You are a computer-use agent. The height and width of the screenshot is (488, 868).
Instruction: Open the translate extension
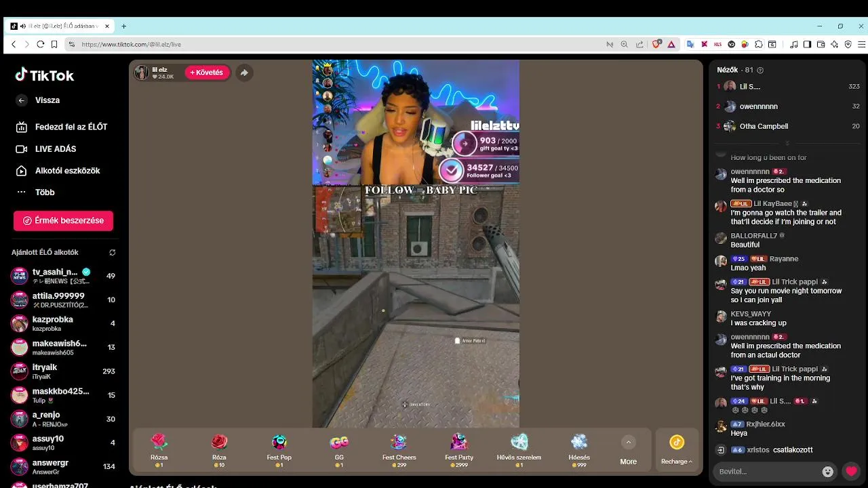[x=690, y=44]
